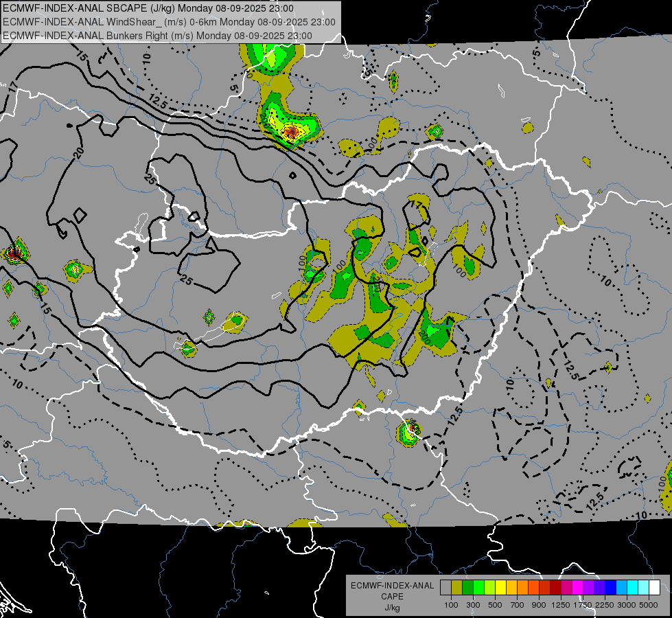672x618 pixels.
Task: Click the 20 contour label on the map
Action: (79, 152)
